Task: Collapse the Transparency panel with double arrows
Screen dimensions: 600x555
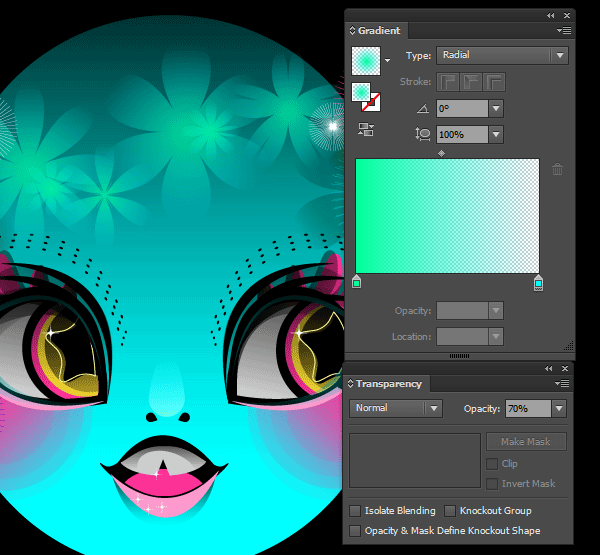Action: tap(551, 368)
